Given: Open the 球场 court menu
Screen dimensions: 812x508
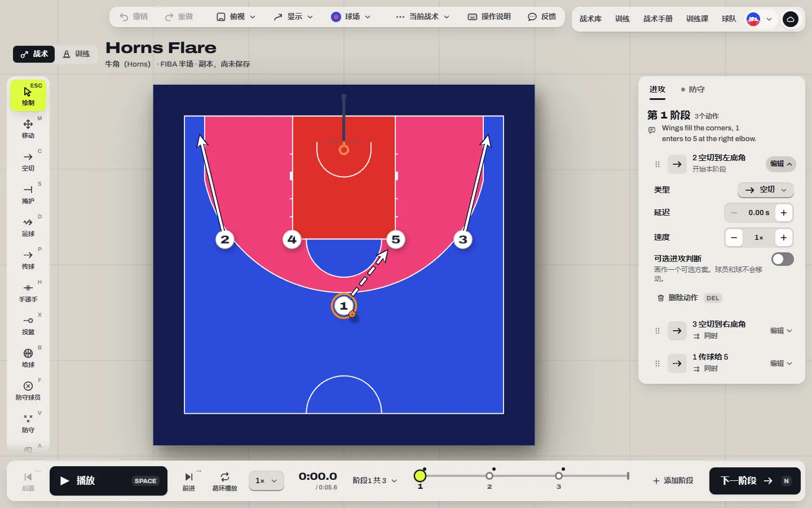Looking at the screenshot, I should [x=351, y=17].
